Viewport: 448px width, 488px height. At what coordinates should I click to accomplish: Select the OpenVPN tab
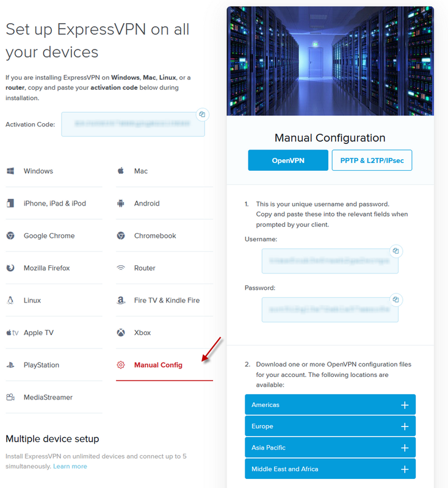pyautogui.click(x=288, y=160)
